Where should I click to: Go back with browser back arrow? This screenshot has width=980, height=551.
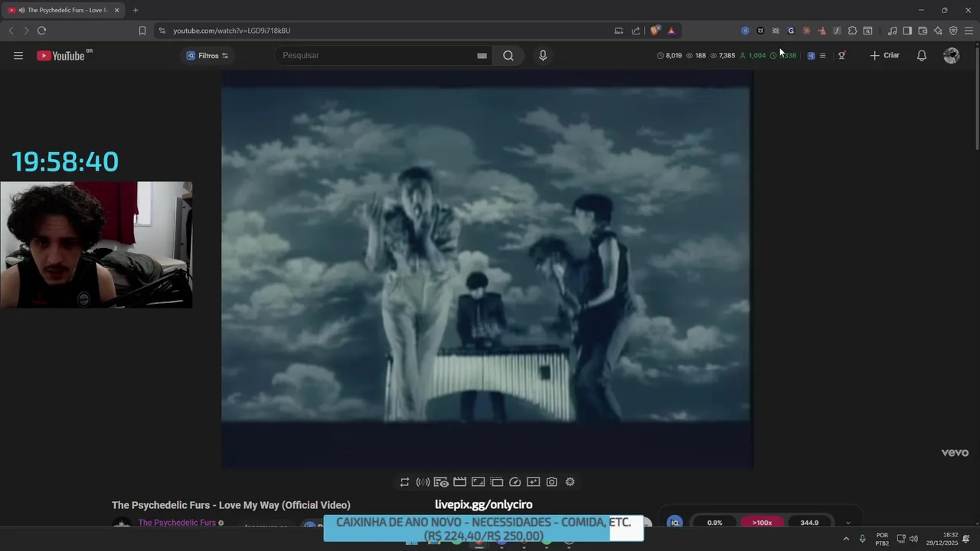click(x=11, y=31)
